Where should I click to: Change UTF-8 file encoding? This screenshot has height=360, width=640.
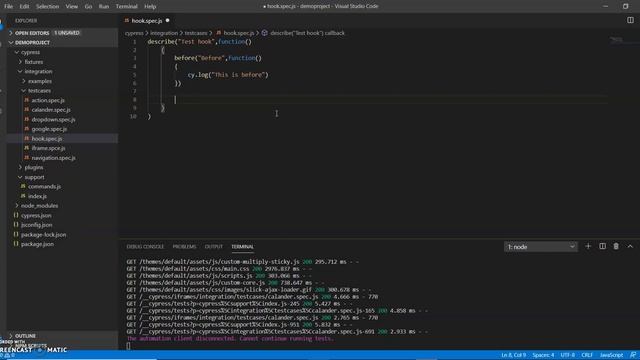(x=568, y=355)
